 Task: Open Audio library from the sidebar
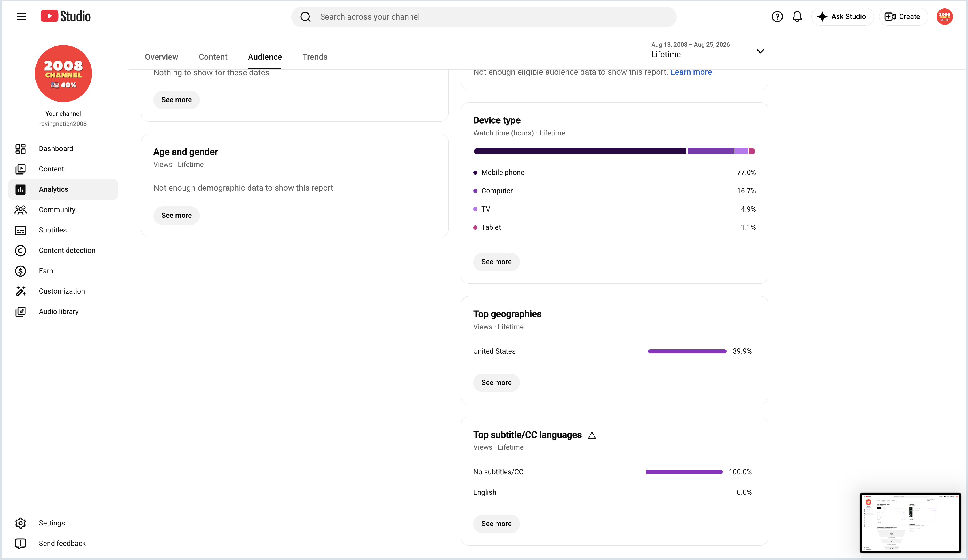(x=63, y=311)
